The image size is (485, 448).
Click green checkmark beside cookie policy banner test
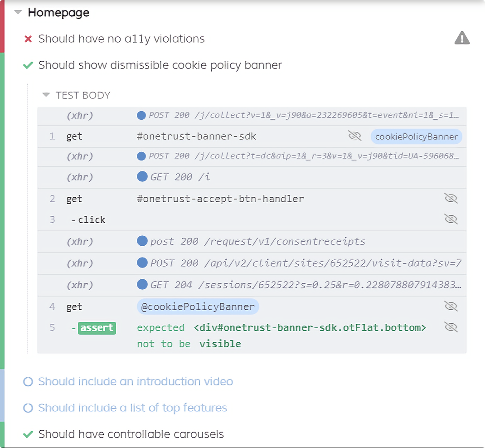28,65
